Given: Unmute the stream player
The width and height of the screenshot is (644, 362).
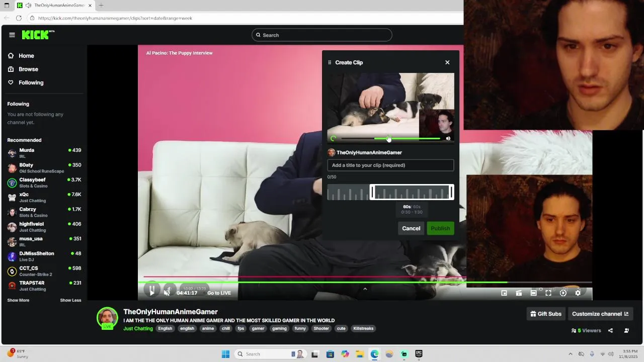Looking at the screenshot, I should (x=167, y=293).
